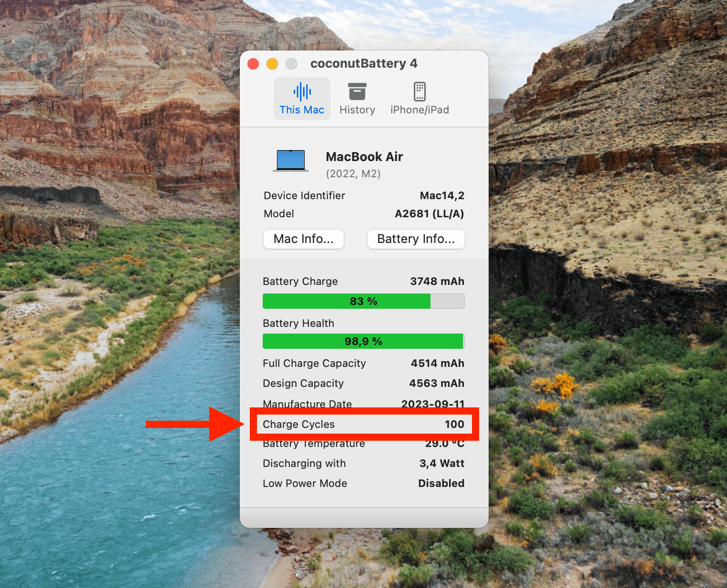
Task: Click the MacBook Air laptop icon
Action: point(290,160)
